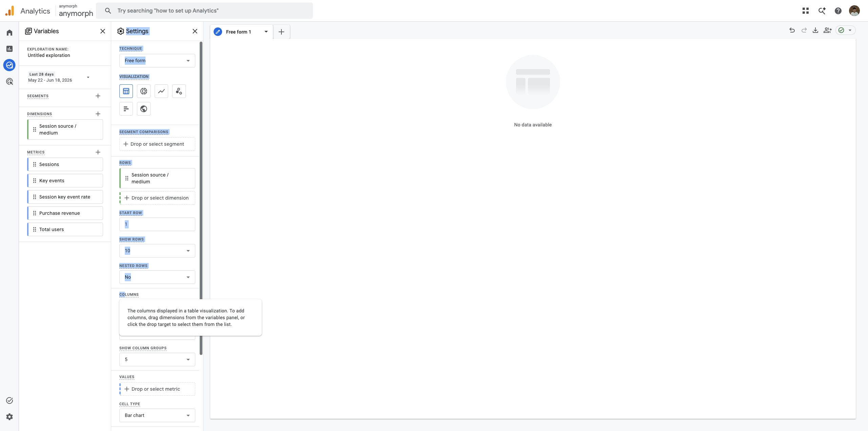868x431 pixels.
Task: Add a new dimension
Action: tap(98, 114)
